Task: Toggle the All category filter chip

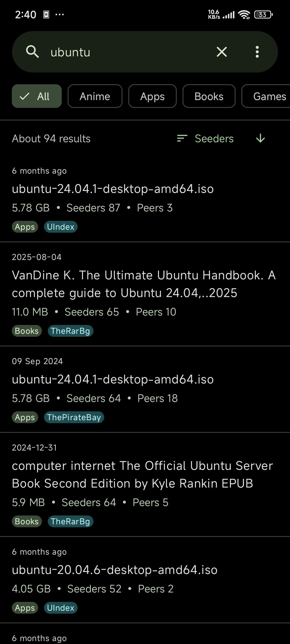Action: pos(37,96)
